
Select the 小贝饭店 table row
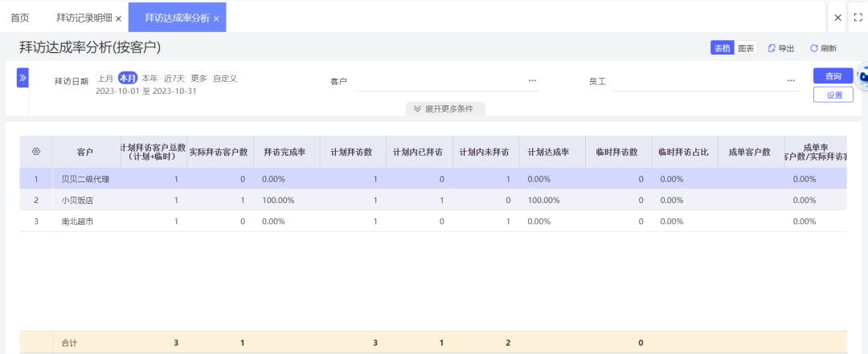point(433,200)
